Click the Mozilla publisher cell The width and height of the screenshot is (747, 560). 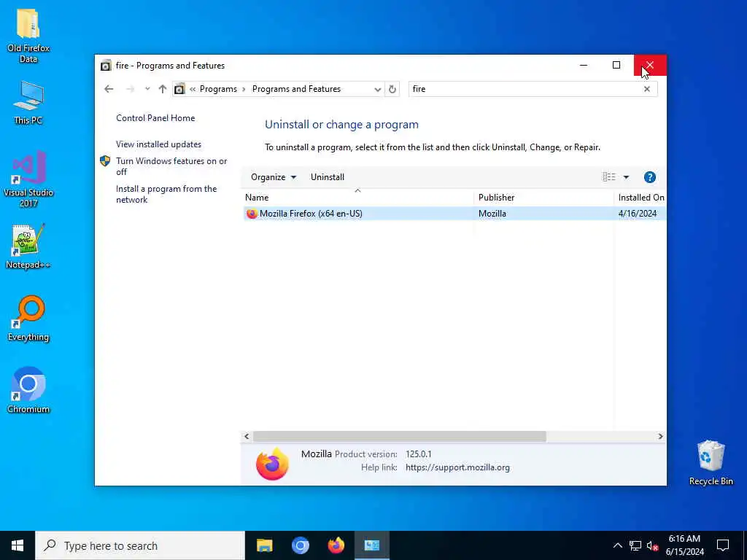tap(492, 214)
